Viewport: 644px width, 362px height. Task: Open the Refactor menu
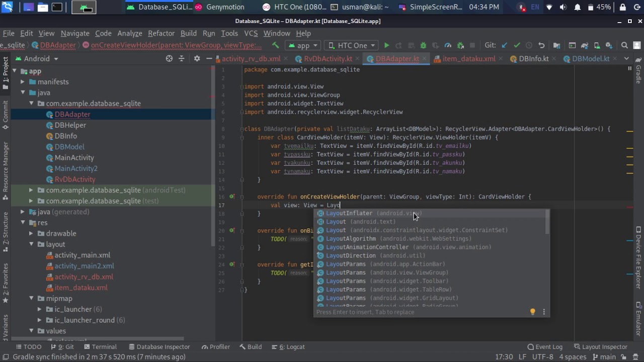click(x=161, y=33)
